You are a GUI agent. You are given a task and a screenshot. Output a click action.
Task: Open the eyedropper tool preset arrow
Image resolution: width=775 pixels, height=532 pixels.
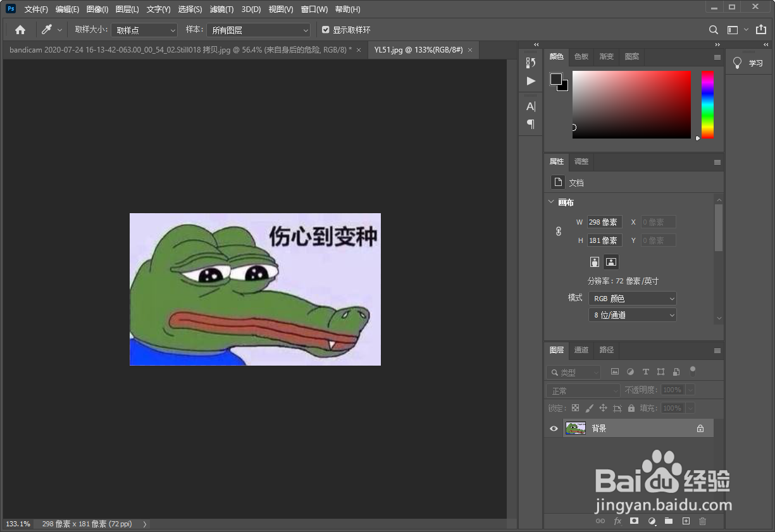(x=60, y=30)
